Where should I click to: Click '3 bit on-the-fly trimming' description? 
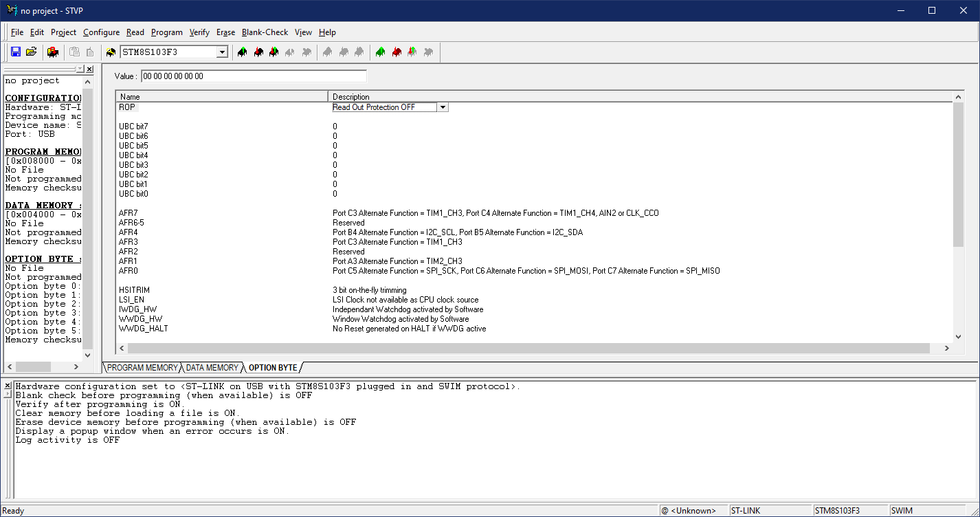point(370,290)
